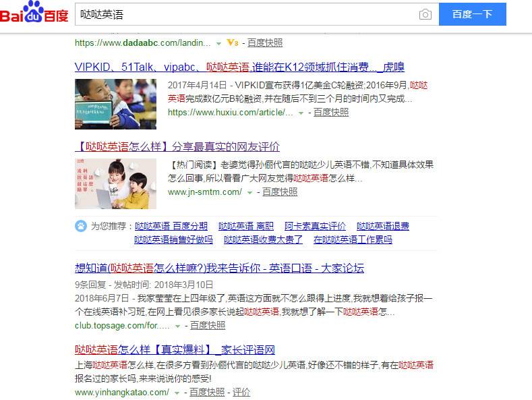Screen dimensions: 532x400
Task: Click the V3 credibility badge icon
Action: point(233,42)
